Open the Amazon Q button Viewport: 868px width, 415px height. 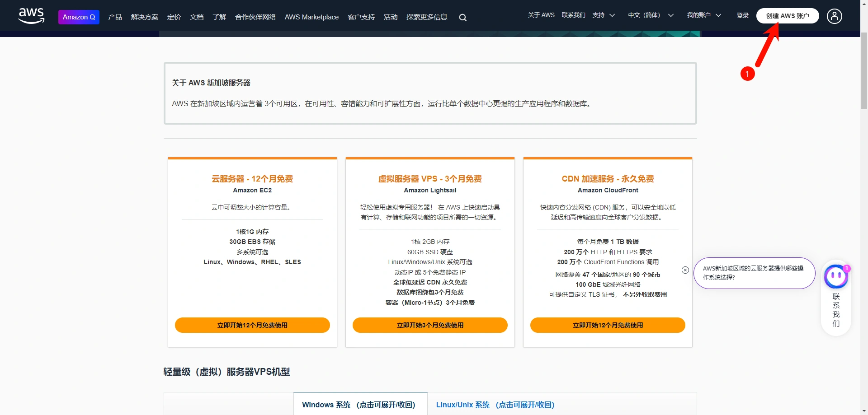79,17
